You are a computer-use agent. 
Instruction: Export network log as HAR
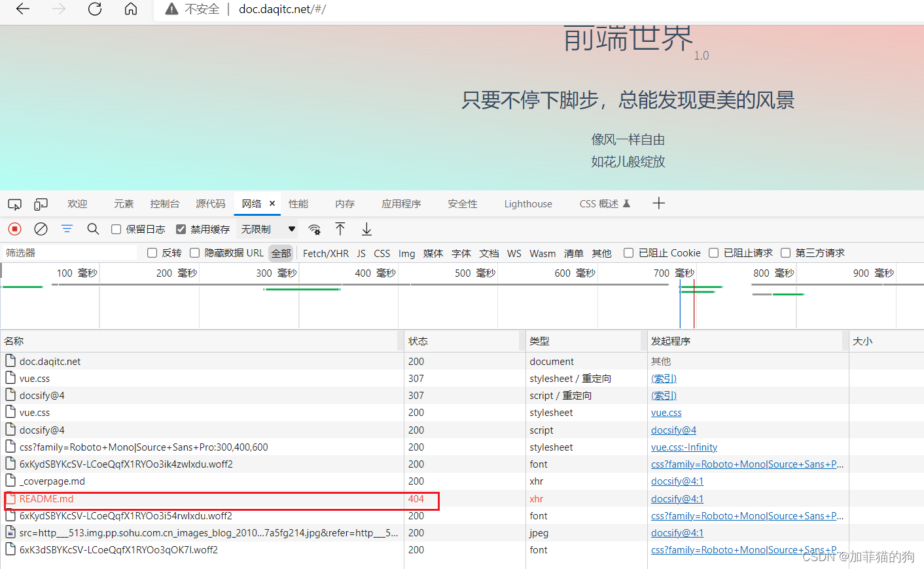click(366, 229)
